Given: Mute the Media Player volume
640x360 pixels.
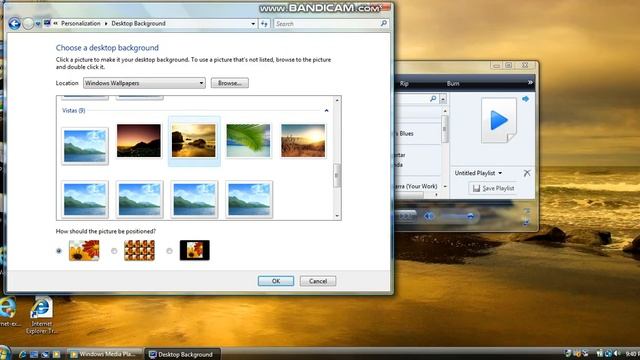Looking at the screenshot, I should point(429,216).
